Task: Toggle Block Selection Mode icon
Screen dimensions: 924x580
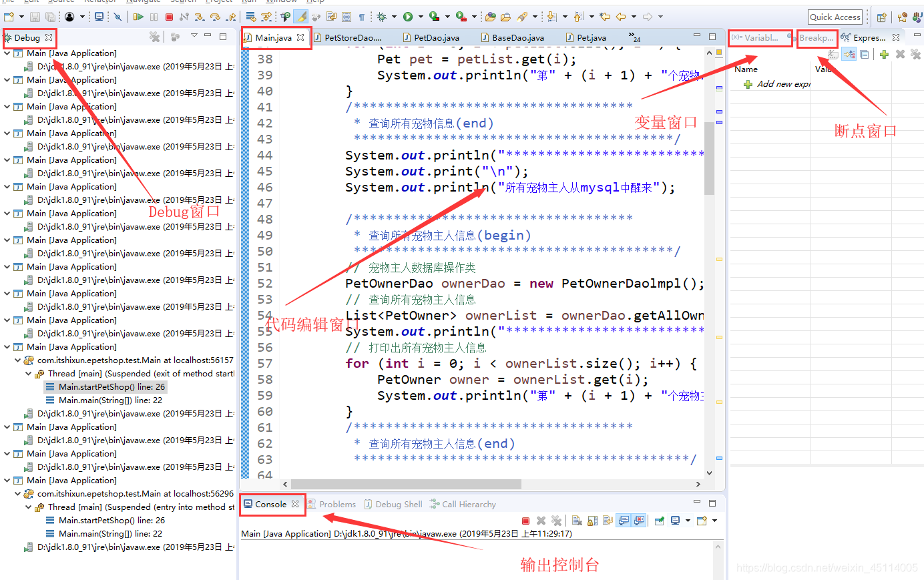Action: (346, 17)
